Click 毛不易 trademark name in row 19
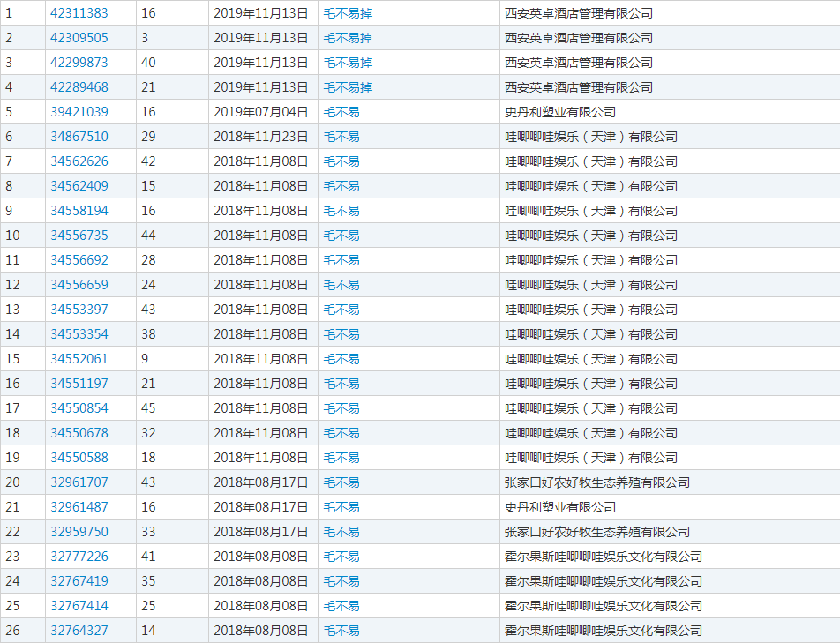840x643 pixels. [341, 457]
